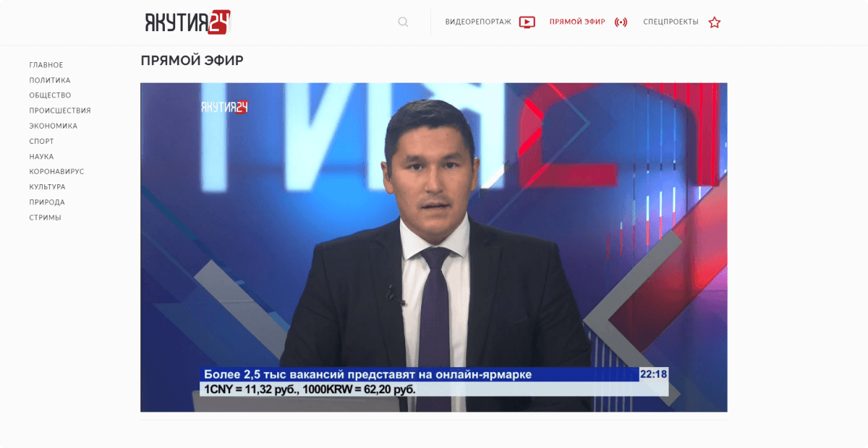Select Политика category
The width and height of the screenshot is (868, 448).
point(50,80)
